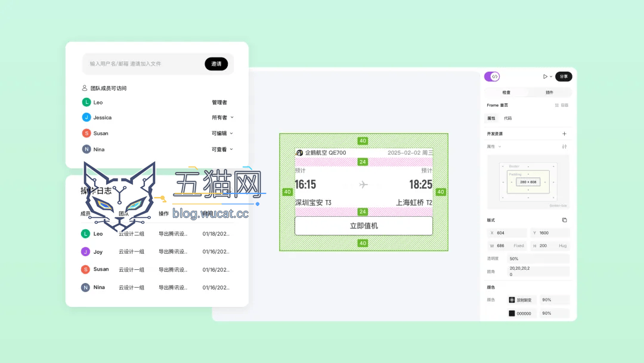Click Susan's avatar in operation log
The width and height of the screenshot is (644, 363).
(85, 270)
